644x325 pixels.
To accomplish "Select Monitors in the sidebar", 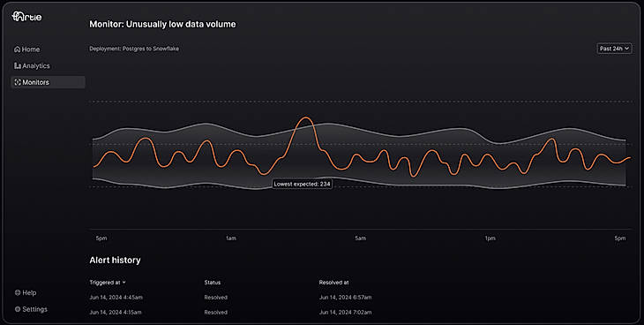I will [48, 82].
